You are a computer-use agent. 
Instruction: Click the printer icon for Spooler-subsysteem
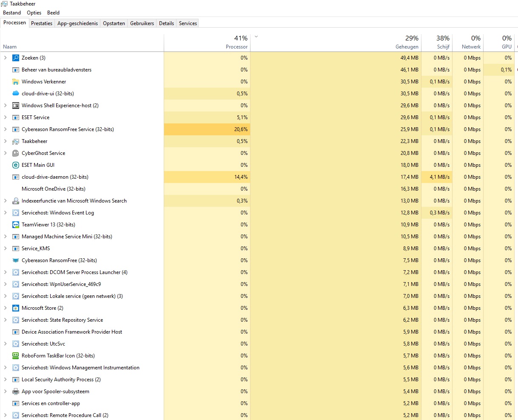point(16,391)
